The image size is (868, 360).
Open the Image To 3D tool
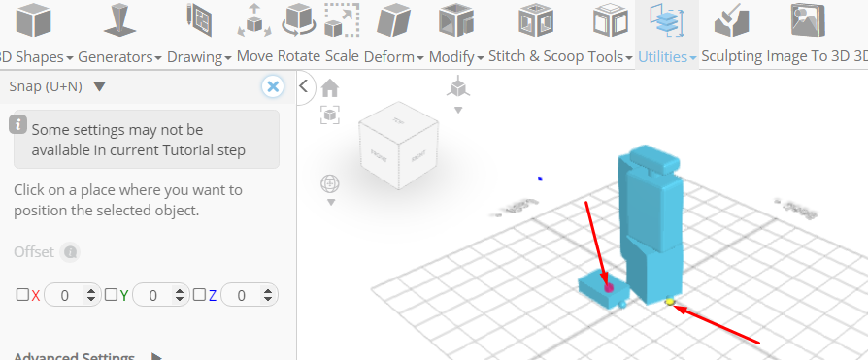(x=808, y=33)
